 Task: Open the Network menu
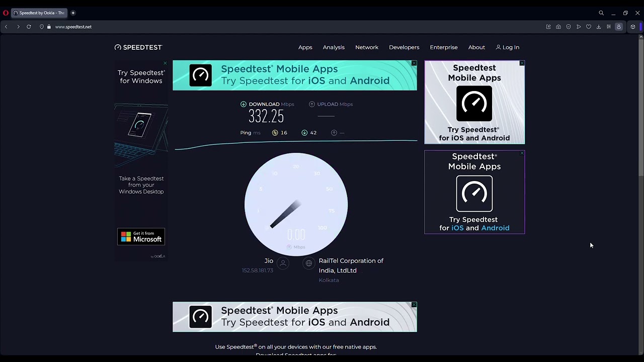pyautogui.click(x=367, y=47)
